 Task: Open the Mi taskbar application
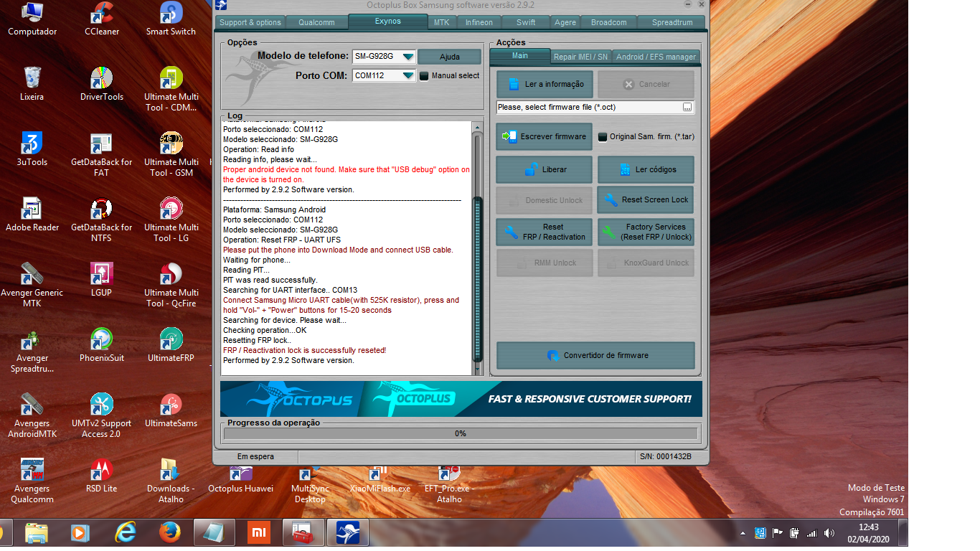(x=259, y=532)
